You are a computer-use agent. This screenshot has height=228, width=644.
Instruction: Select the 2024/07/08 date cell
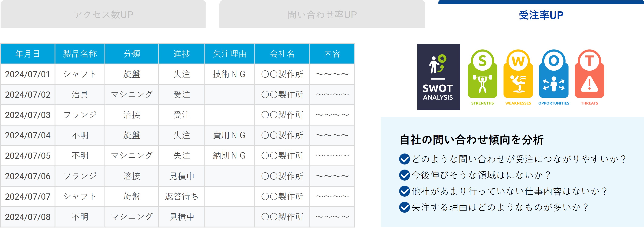pyautogui.click(x=28, y=217)
